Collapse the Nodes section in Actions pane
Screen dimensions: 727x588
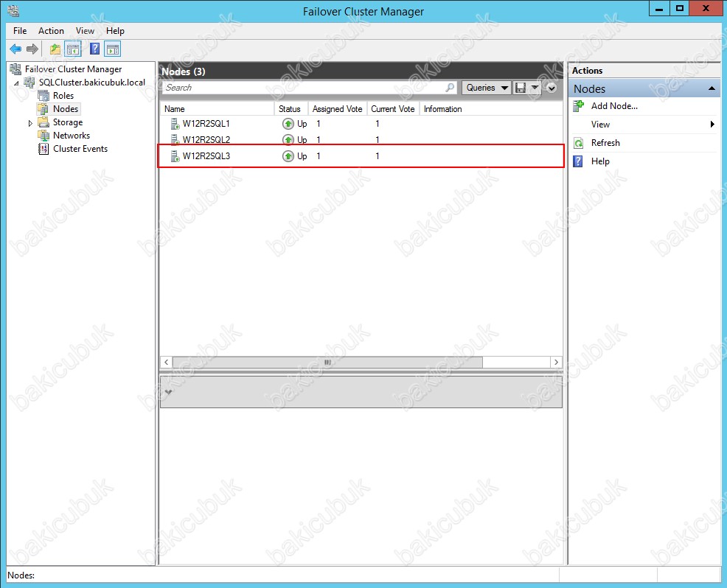coord(712,88)
